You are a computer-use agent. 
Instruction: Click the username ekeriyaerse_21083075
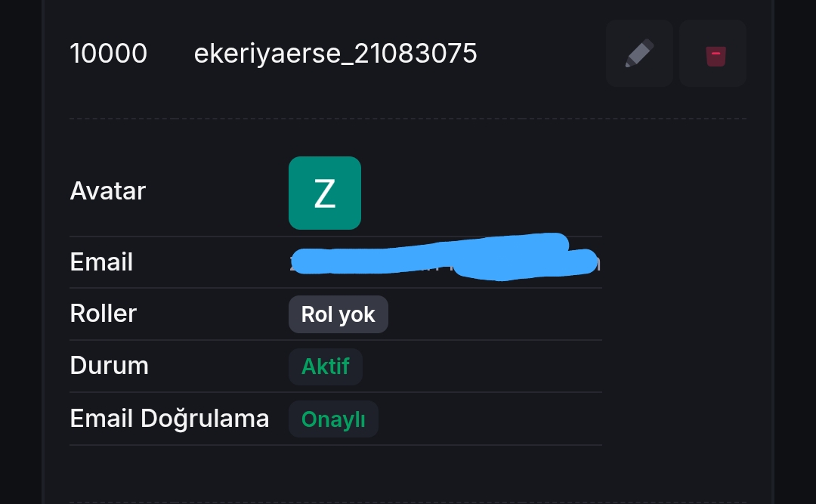point(335,54)
